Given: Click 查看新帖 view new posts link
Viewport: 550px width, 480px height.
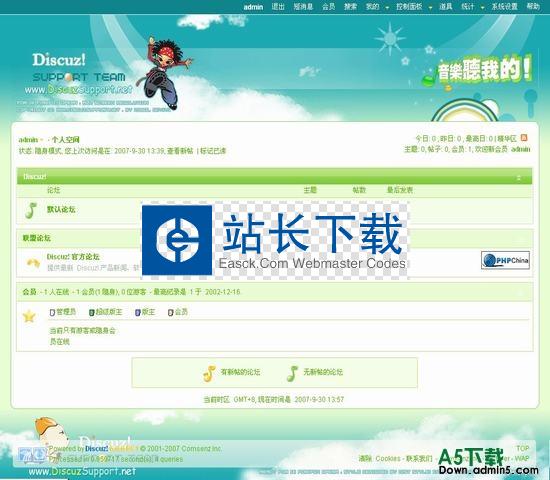Looking at the screenshot, I should pos(180,151).
